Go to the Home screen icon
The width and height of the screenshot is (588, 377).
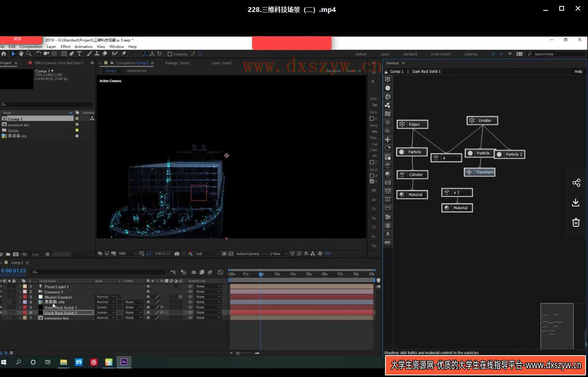point(4,54)
